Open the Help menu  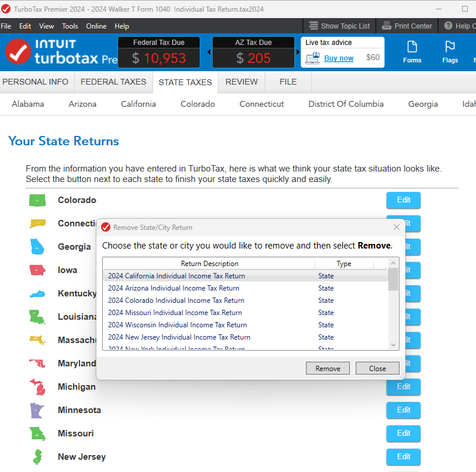(x=121, y=26)
